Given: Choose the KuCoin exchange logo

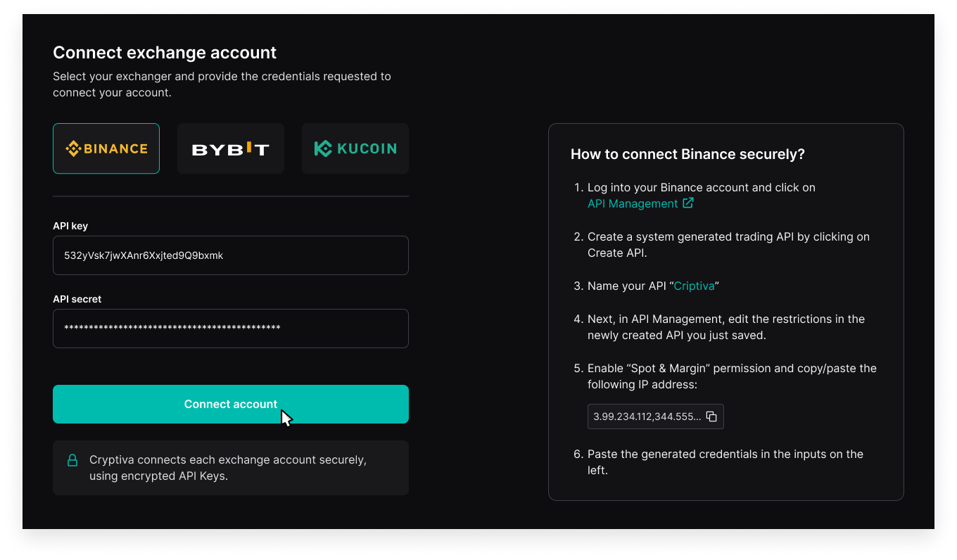Looking at the screenshot, I should click(355, 148).
